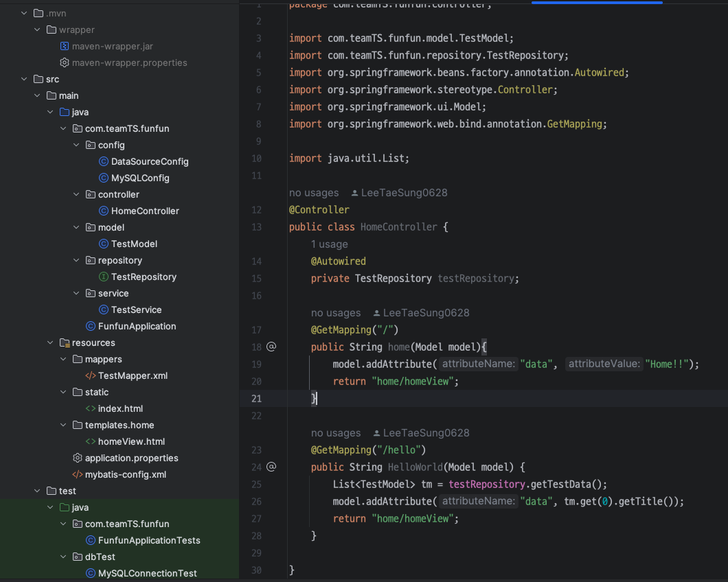
Task: Click the "home/homeView" string on line 20
Action: (412, 382)
